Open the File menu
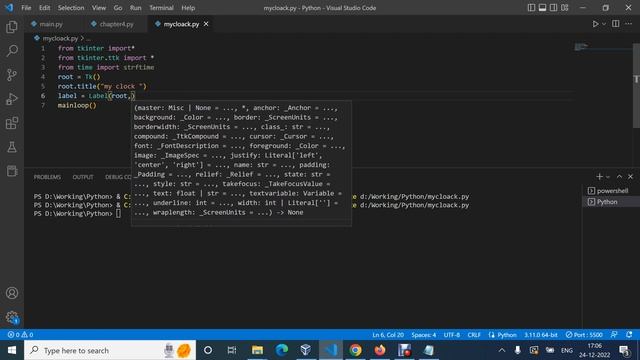This screenshot has width=640, height=360. coord(26,8)
